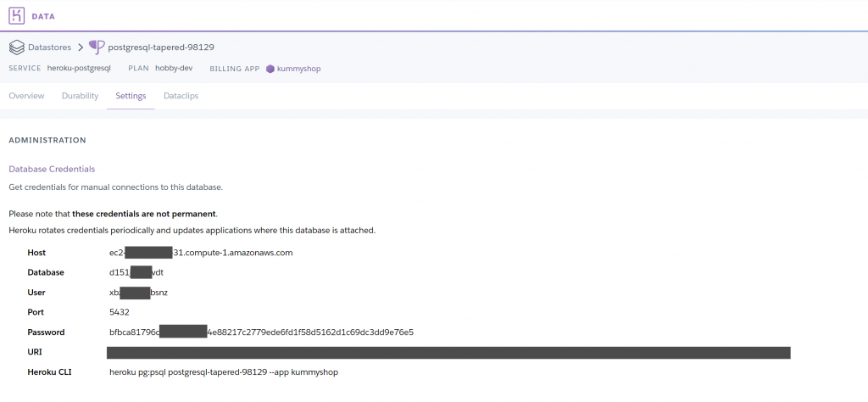Viewport: 868px width, 402px height.
Task: Click the 'Get credentials for manual connections' text
Action: pyautogui.click(x=115, y=187)
